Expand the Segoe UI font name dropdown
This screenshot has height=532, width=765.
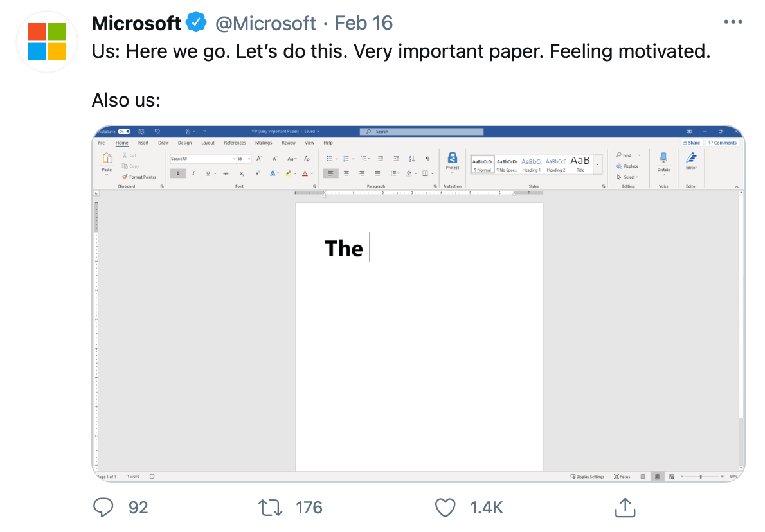[234, 159]
